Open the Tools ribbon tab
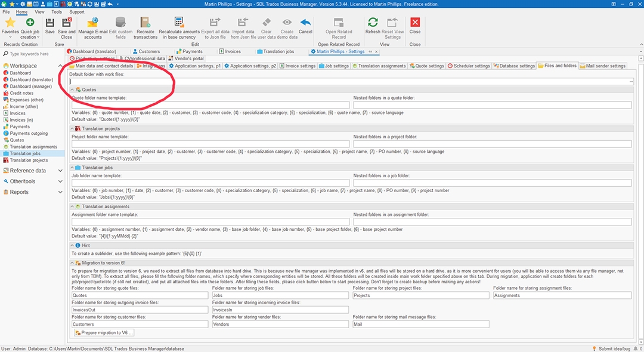This screenshot has height=352, width=644. click(57, 12)
